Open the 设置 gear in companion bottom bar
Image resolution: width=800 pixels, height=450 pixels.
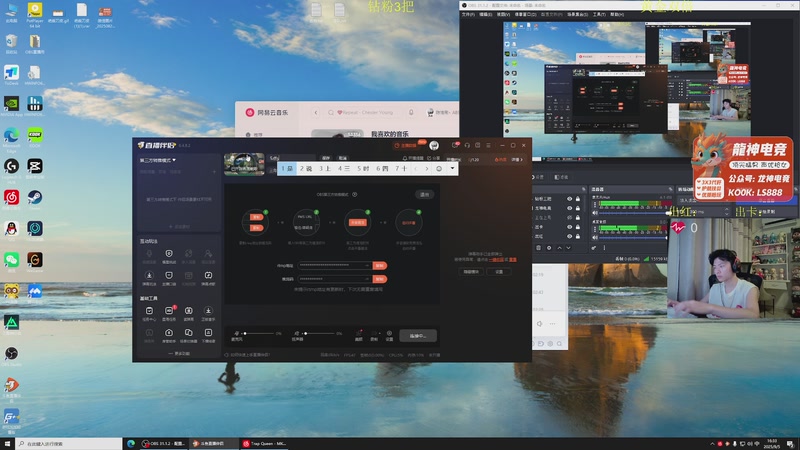point(389,333)
